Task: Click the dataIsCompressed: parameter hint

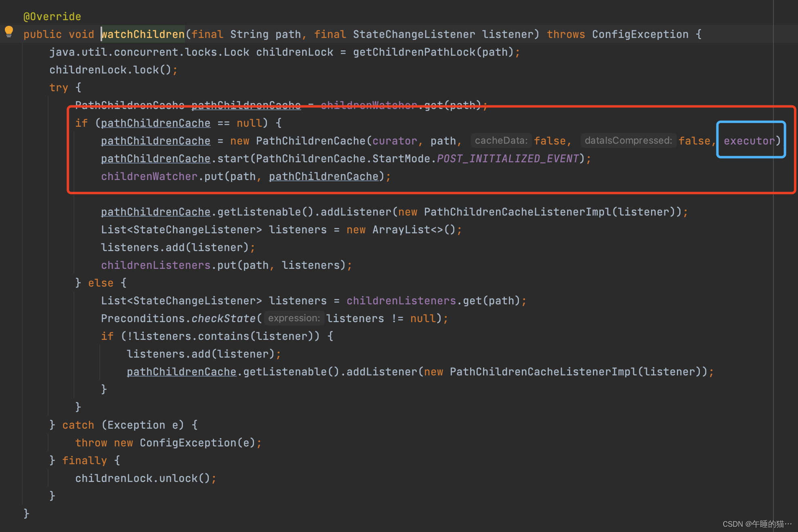Action: coord(628,140)
